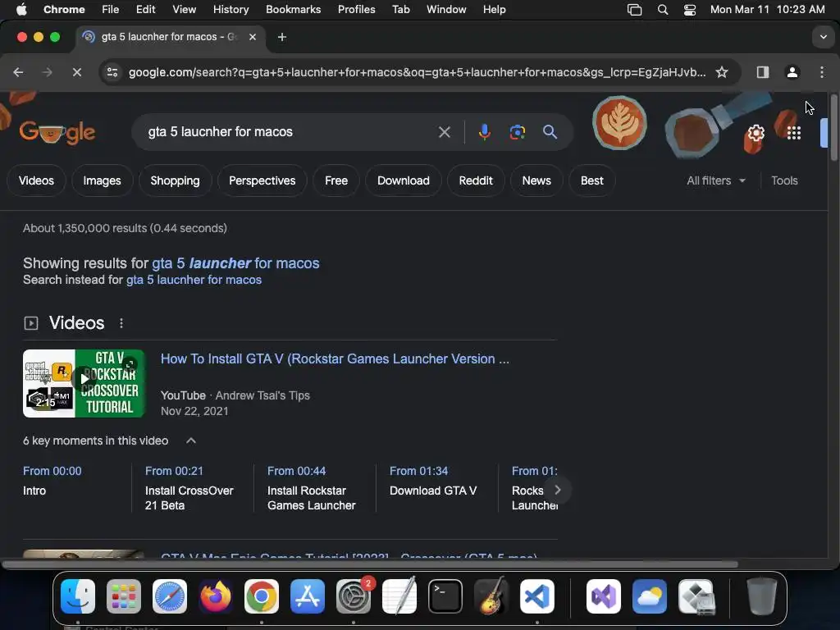Click the page's vertical scrollbar thumb
The width and height of the screenshot is (840, 630).
[833, 127]
